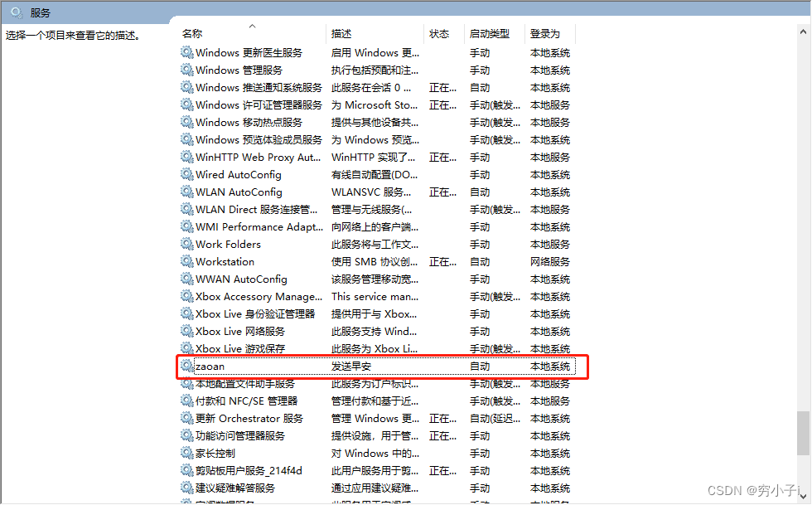812x505 pixels.
Task: Click the Wired AutoConfig service icon
Action: click(x=188, y=174)
